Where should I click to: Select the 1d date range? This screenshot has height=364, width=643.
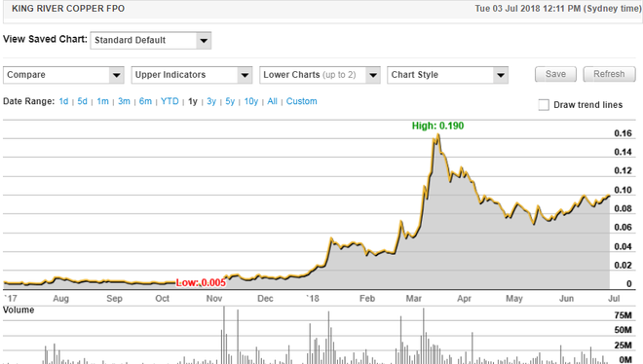coord(63,101)
